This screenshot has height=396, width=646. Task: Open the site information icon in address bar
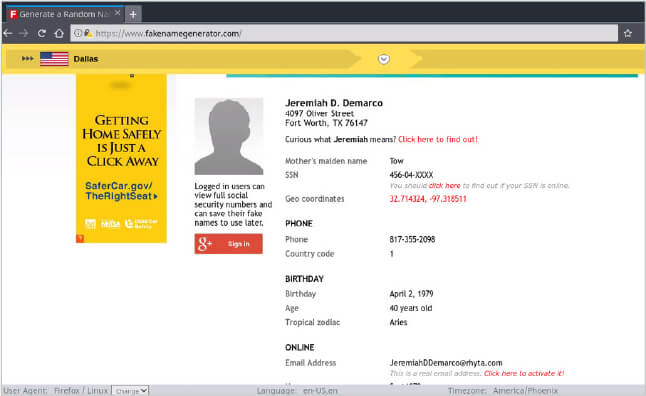coord(77,33)
